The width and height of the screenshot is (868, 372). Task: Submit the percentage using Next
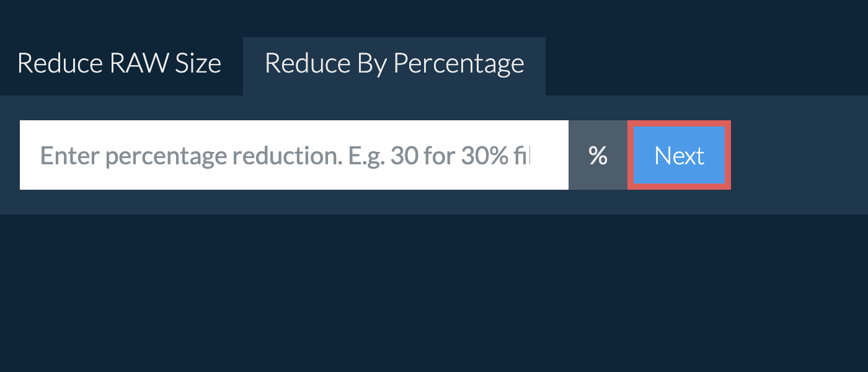pos(679,155)
